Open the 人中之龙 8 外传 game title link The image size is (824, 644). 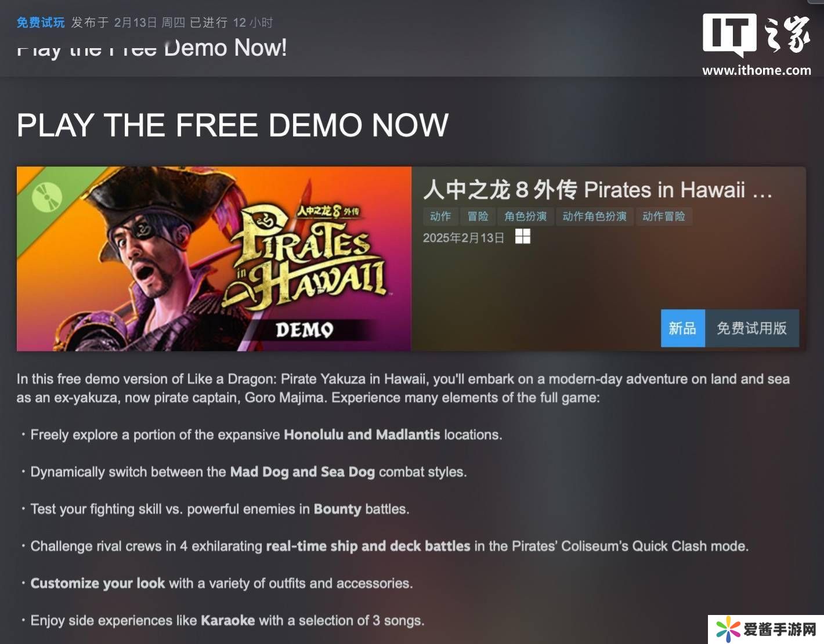coord(598,190)
